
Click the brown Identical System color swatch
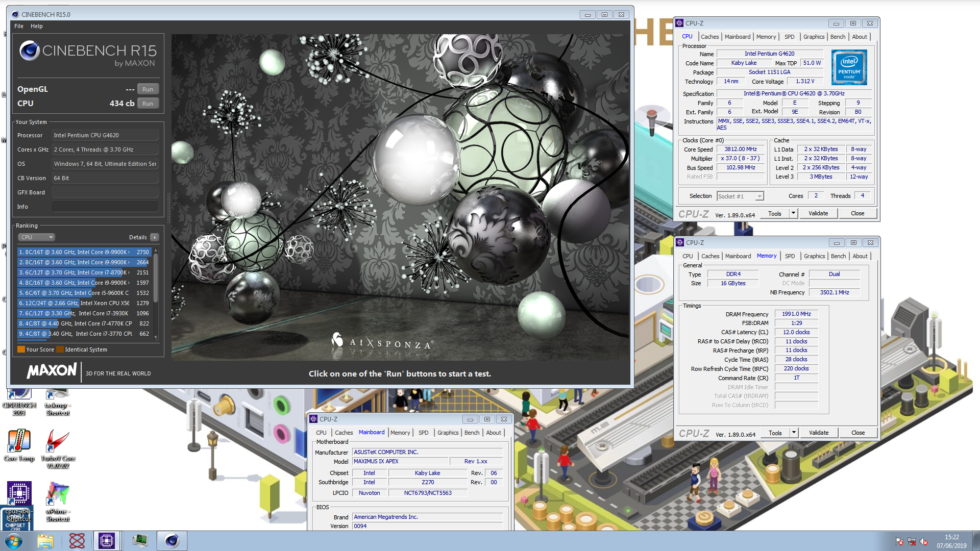[x=60, y=349]
